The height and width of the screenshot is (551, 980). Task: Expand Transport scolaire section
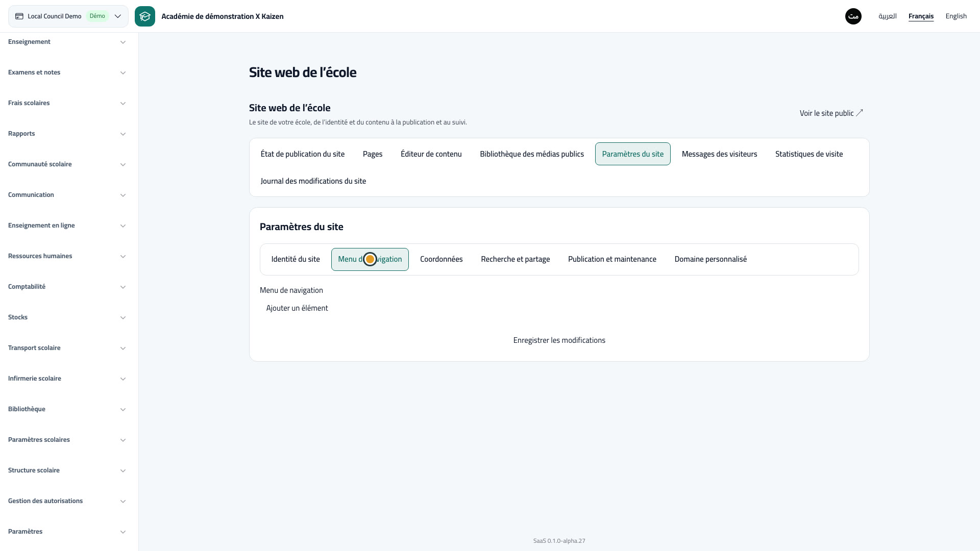pyautogui.click(x=67, y=348)
